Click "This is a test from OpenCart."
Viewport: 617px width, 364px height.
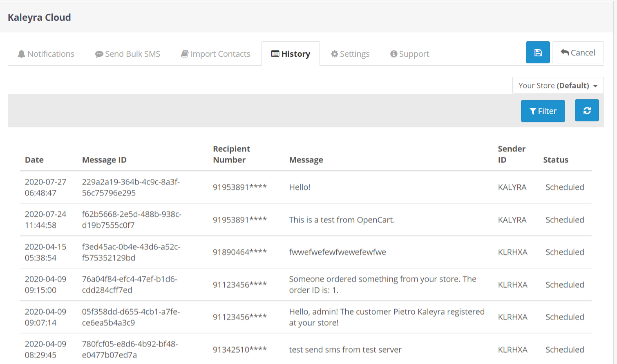(x=342, y=220)
